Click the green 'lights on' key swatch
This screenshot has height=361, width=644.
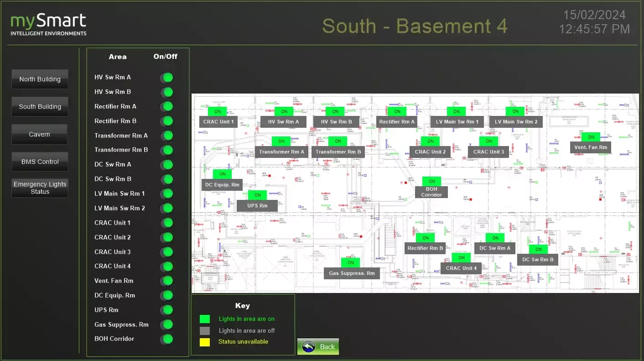coord(205,319)
